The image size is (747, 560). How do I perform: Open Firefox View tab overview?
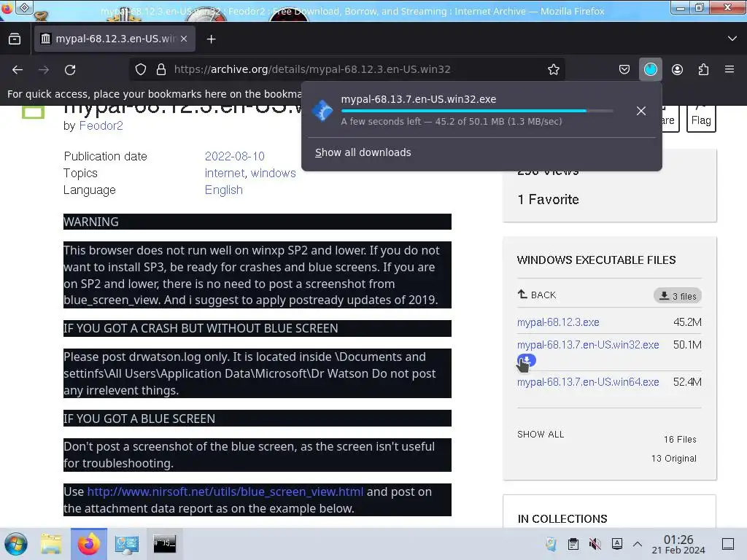pyautogui.click(x=15, y=39)
